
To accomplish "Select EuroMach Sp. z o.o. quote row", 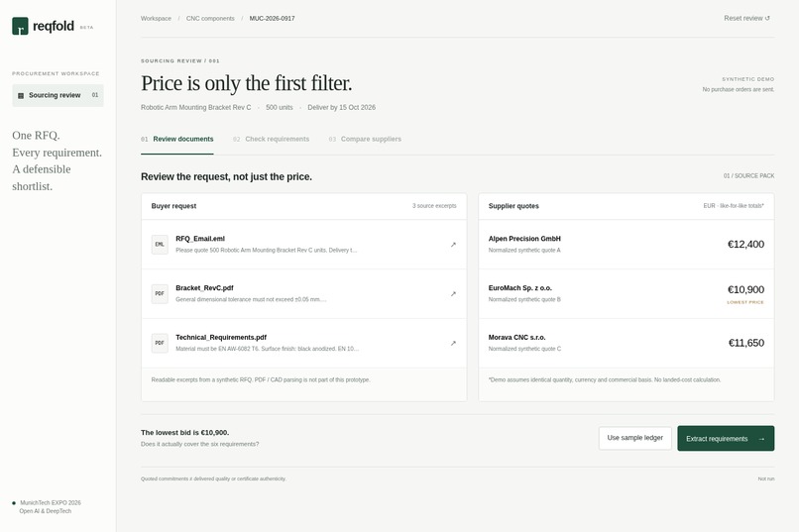I will pyautogui.click(x=627, y=294).
